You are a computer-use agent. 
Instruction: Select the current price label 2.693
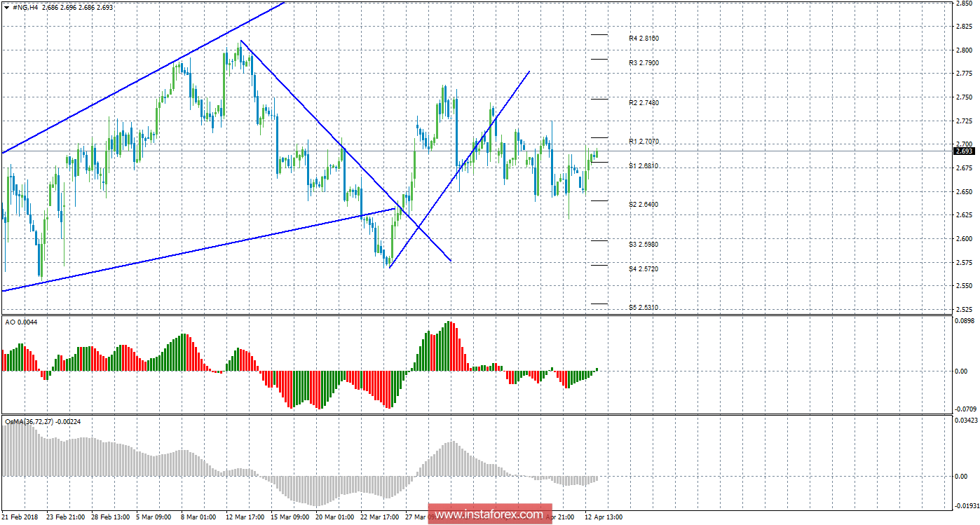coord(964,151)
